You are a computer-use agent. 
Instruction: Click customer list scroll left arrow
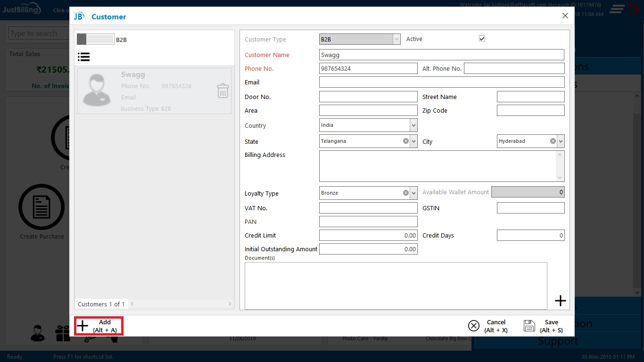point(132,304)
